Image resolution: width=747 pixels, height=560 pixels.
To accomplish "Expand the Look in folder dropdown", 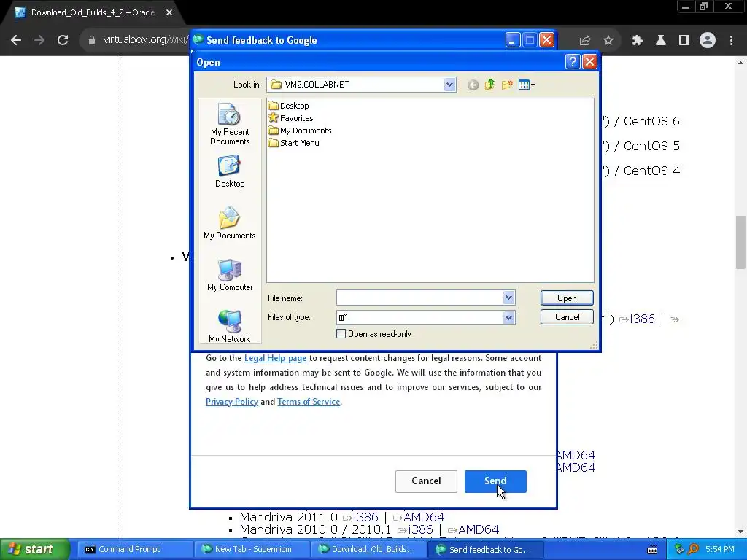I will pos(449,85).
